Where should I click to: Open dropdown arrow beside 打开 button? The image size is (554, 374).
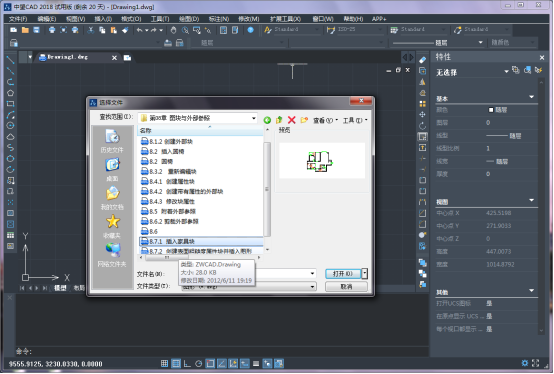(x=365, y=274)
